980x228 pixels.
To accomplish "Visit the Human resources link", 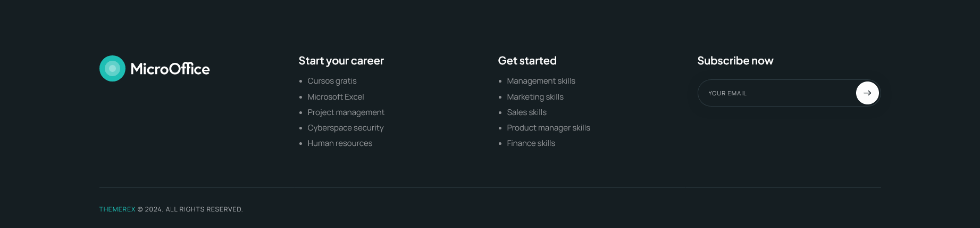I will coord(340,143).
